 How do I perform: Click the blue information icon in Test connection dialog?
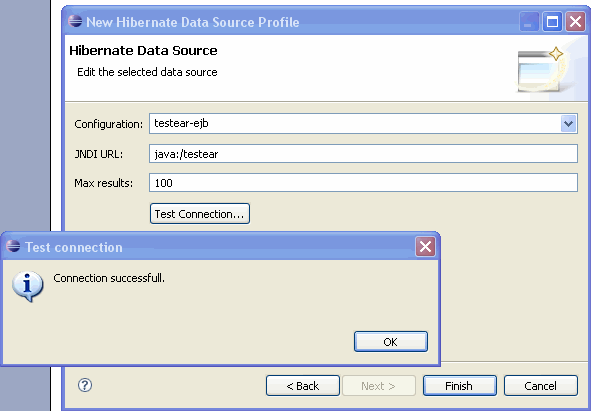click(28, 286)
